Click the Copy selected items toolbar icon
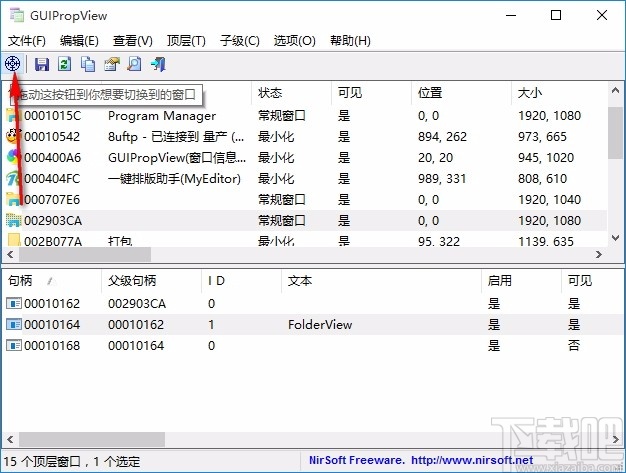This screenshot has height=473, width=626. pyautogui.click(x=88, y=64)
